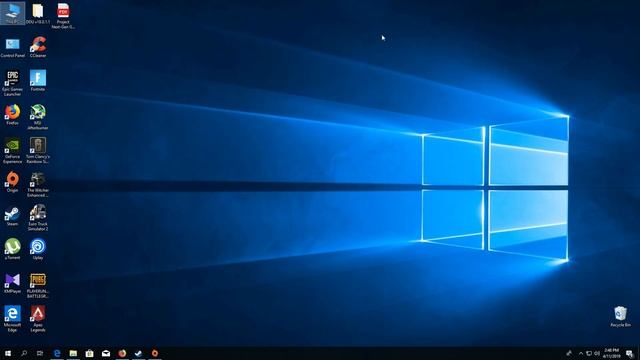Open Task View on the taskbar
Screen dimensions: 640x360
tap(40, 353)
